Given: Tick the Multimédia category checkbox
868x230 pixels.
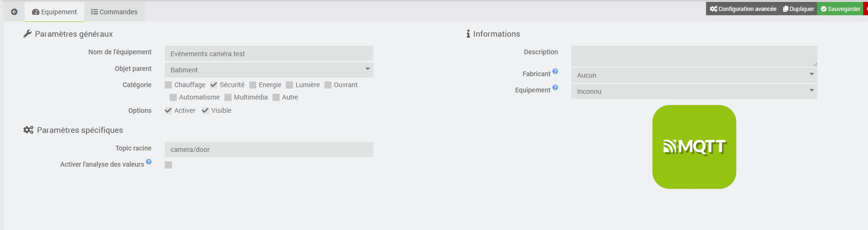Looking at the screenshot, I should (x=228, y=97).
